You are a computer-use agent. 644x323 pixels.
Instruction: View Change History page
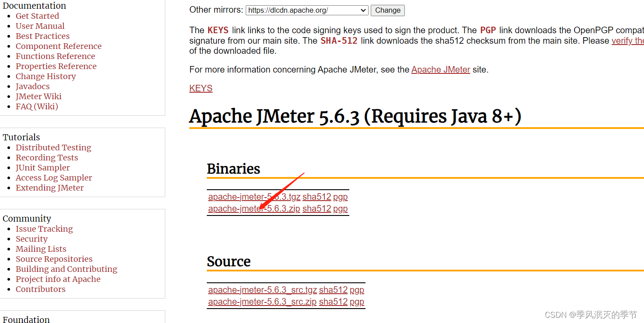tap(45, 76)
